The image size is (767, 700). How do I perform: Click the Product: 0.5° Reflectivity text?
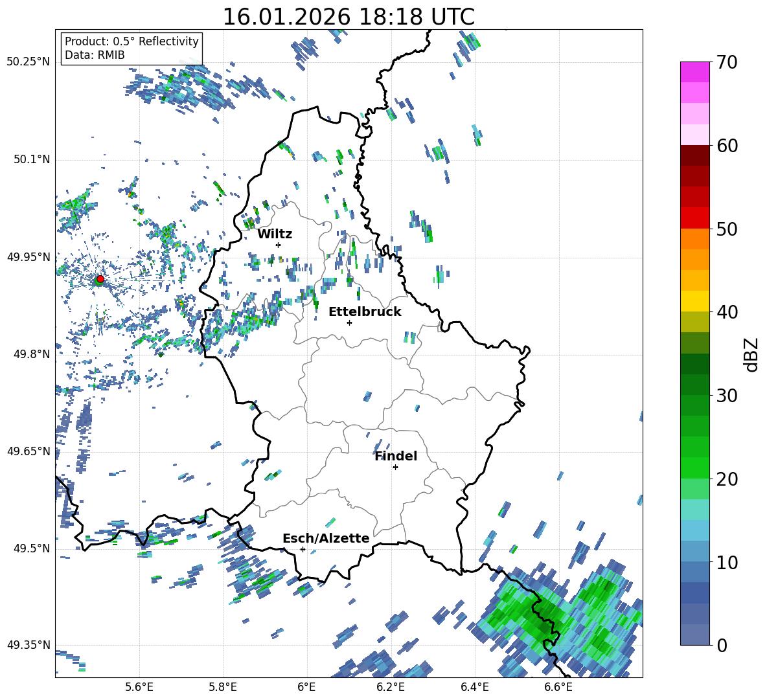click(x=132, y=41)
